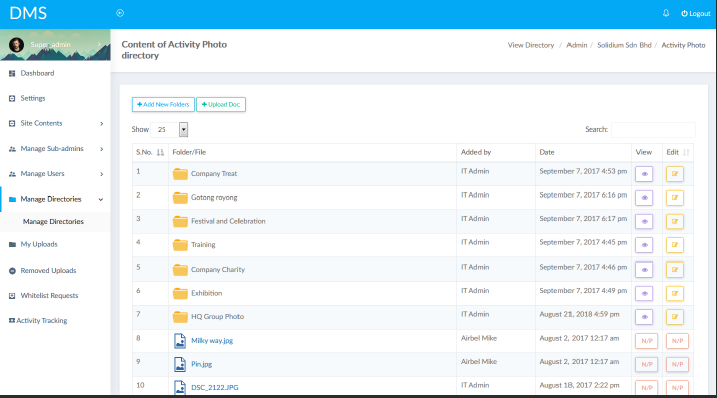The width and height of the screenshot is (717, 398).
Task: Open the Show entries dropdown
Action: pos(169,130)
